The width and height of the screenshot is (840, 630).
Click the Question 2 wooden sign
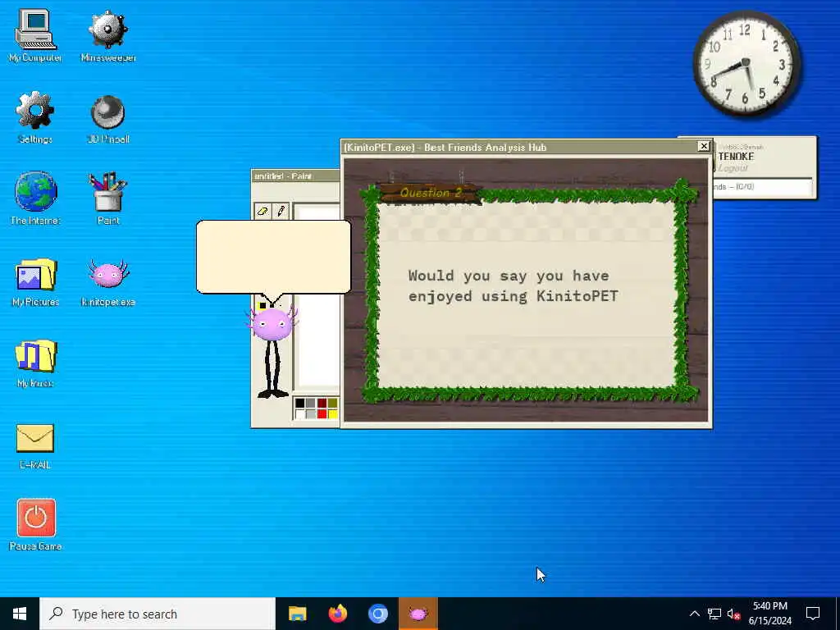(x=430, y=193)
